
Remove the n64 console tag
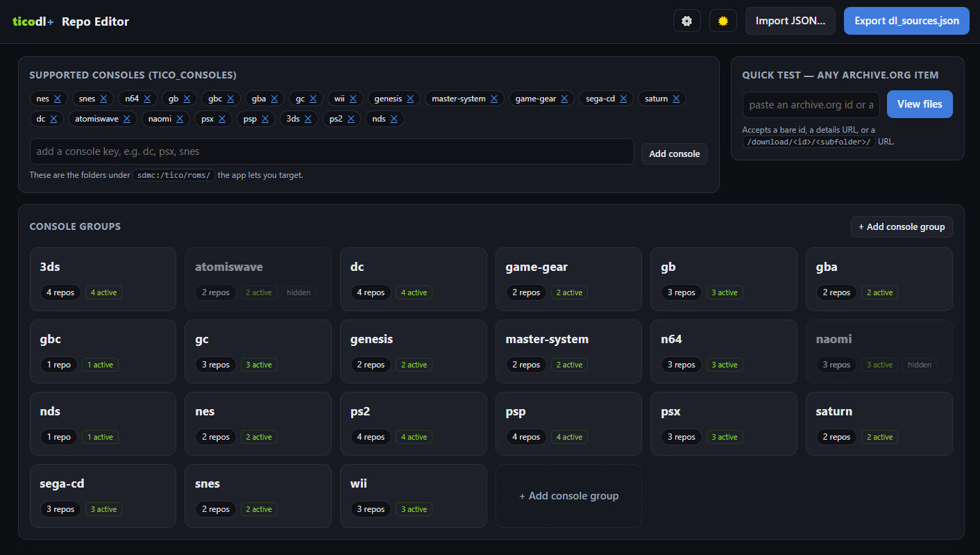147,99
